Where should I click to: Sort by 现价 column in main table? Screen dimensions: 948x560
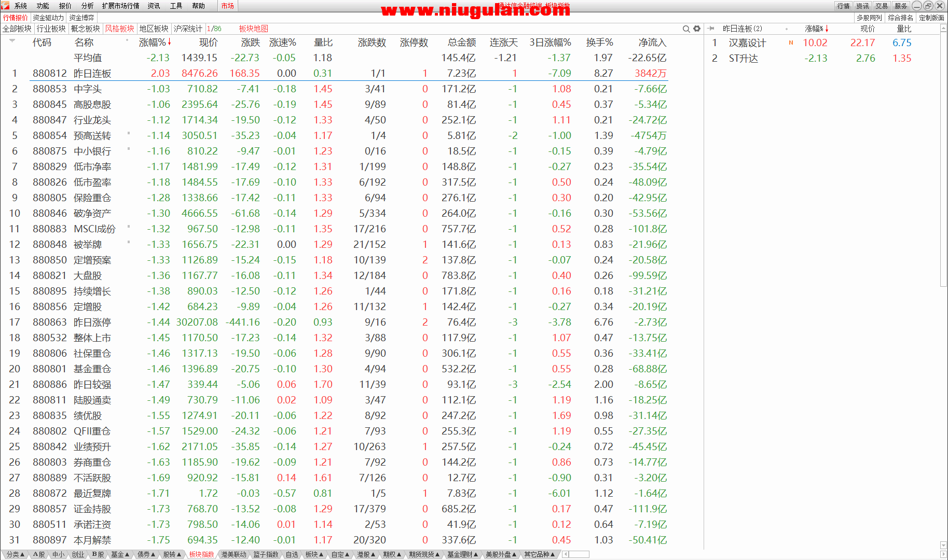click(x=209, y=43)
